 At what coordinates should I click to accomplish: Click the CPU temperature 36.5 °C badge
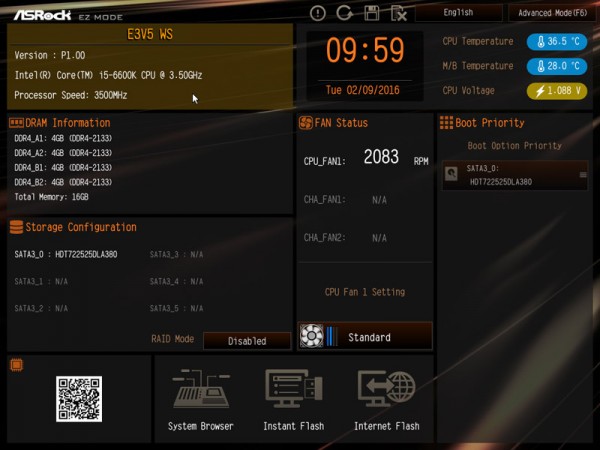pyautogui.click(x=557, y=41)
